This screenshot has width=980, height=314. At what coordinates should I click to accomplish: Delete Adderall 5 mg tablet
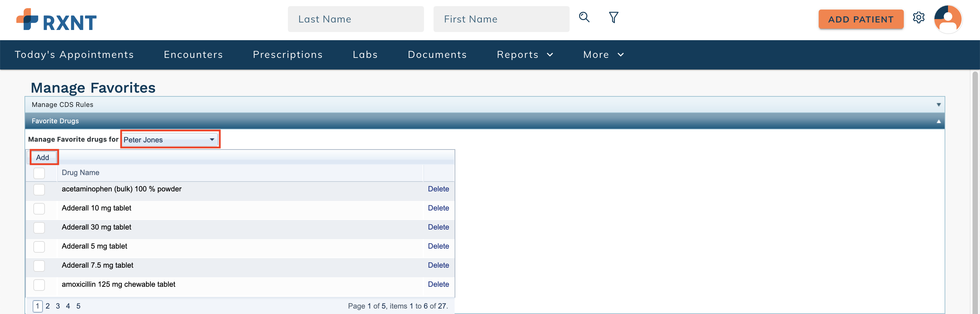point(438,246)
